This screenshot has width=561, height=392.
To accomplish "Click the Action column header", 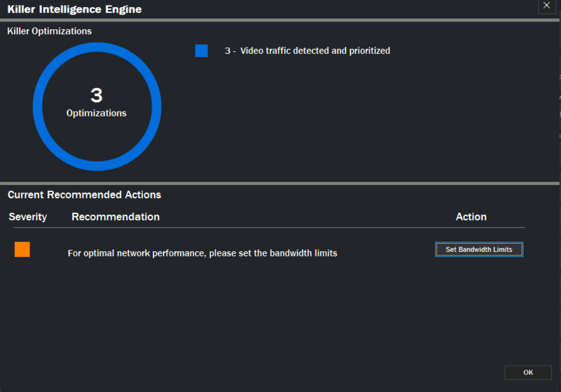I will (x=471, y=217).
